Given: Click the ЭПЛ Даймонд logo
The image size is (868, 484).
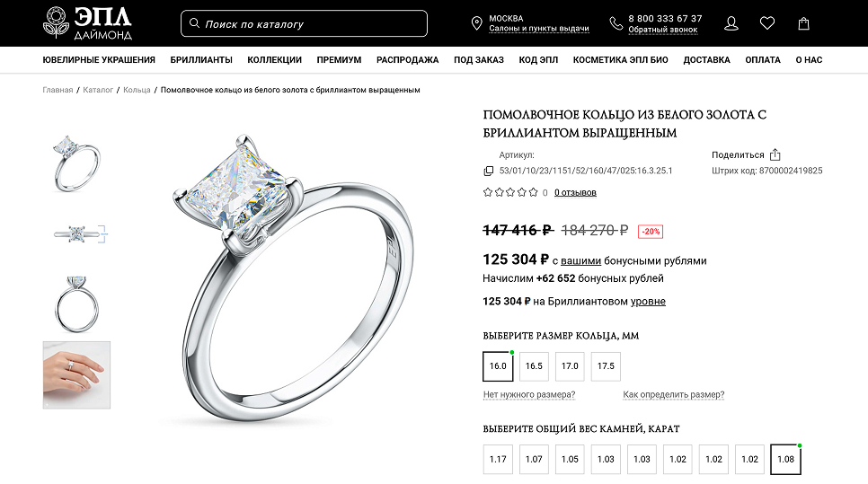Looking at the screenshot, I should (87, 23).
